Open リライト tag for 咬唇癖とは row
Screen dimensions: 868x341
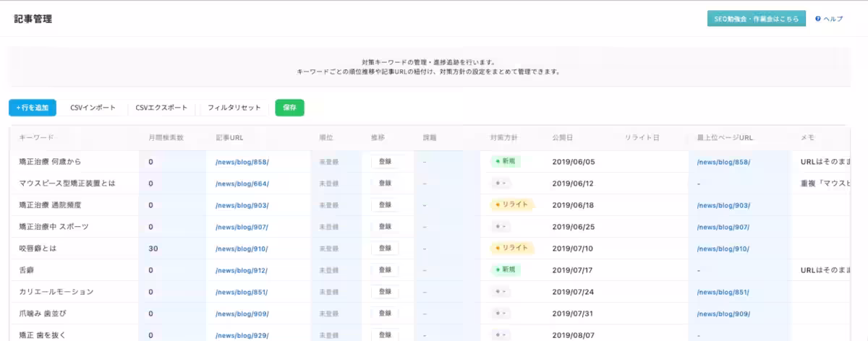click(511, 249)
